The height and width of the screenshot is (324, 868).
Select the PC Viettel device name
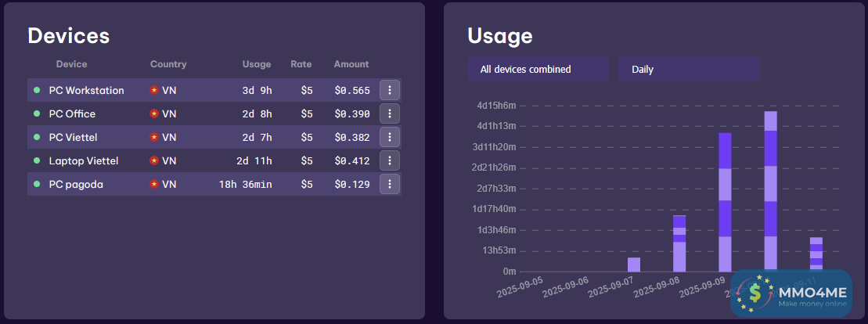coord(71,138)
